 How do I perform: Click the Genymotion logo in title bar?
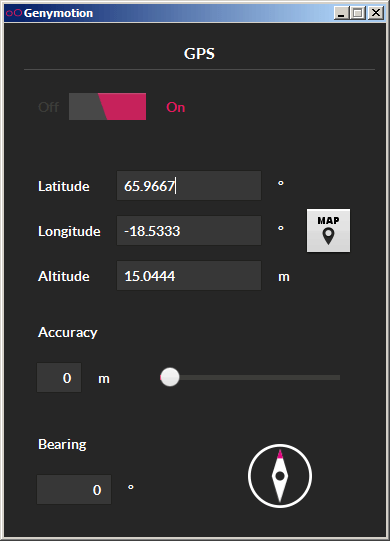pyautogui.click(x=14, y=13)
